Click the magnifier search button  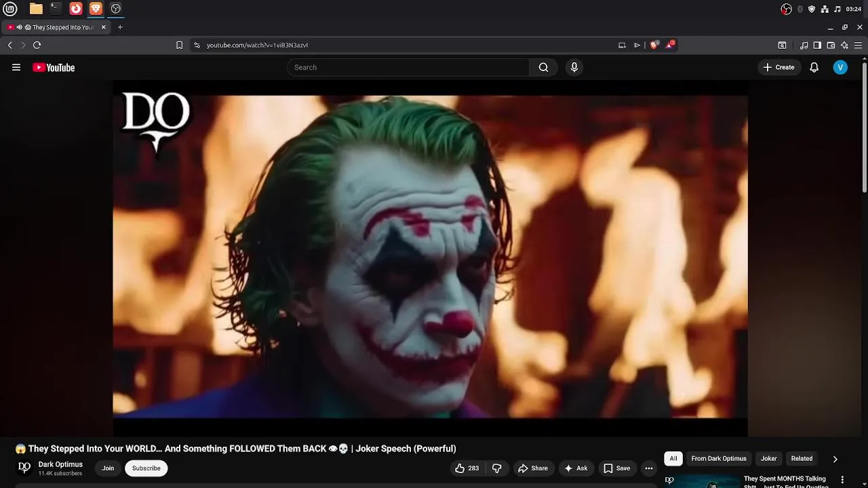[x=543, y=67]
